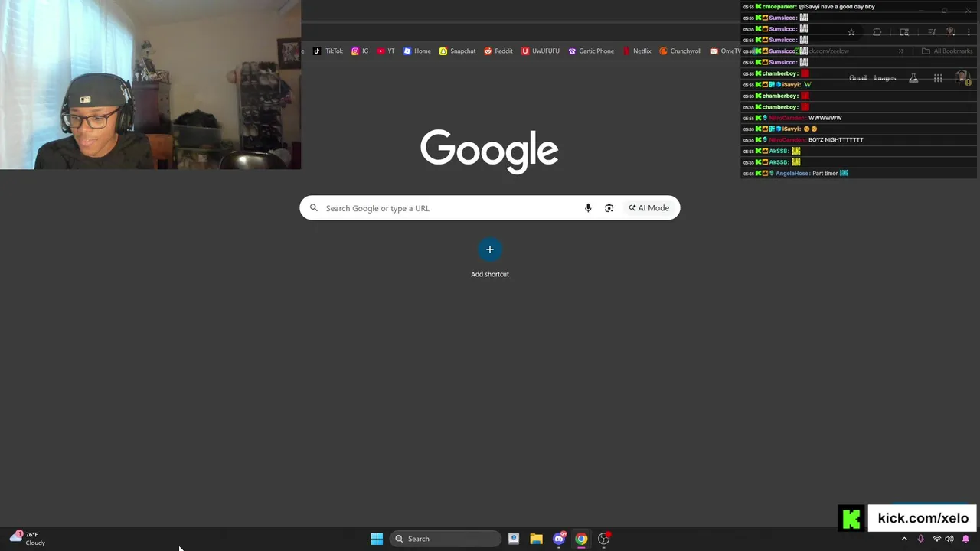Screen dimensions: 980x551
Task: Open the YT YouTube bookmark
Action: (x=386, y=51)
